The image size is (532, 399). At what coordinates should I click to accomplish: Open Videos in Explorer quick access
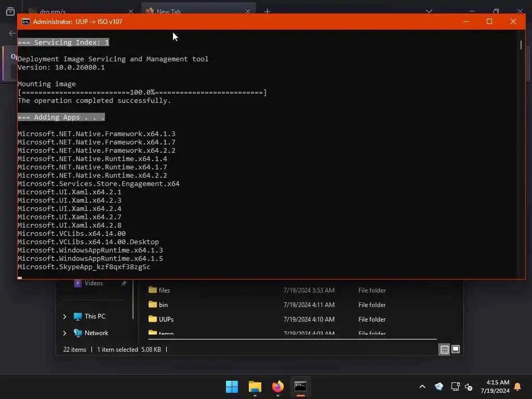click(x=94, y=283)
